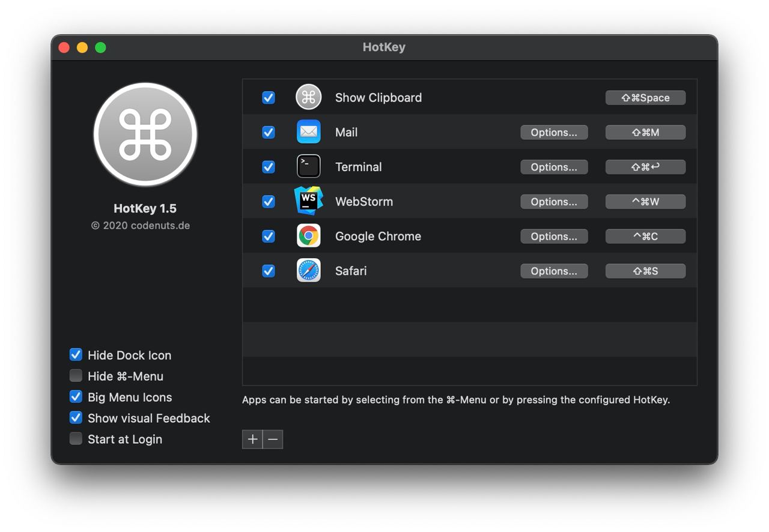769x532 pixels.
Task: Select the Google Chrome row label
Action: click(x=378, y=237)
